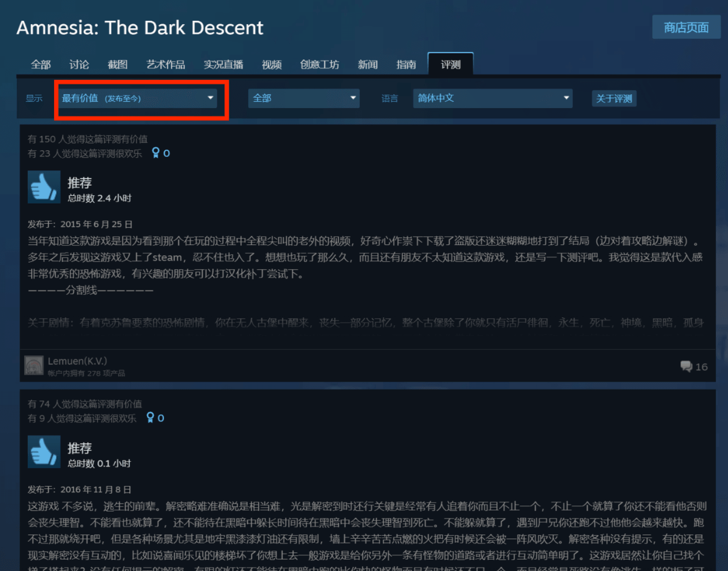Expand the 全部 review type dropdown
The height and width of the screenshot is (571, 728).
[x=304, y=98]
